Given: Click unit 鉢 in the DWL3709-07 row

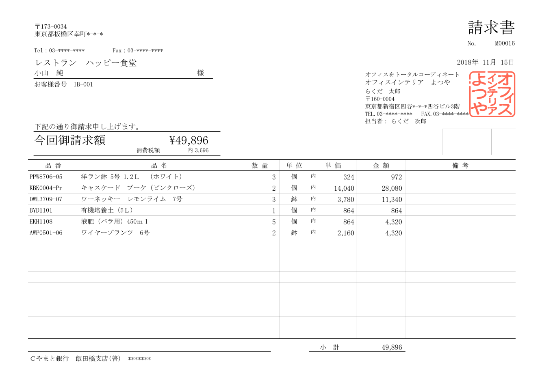Looking at the screenshot, I should coord(294,199).
